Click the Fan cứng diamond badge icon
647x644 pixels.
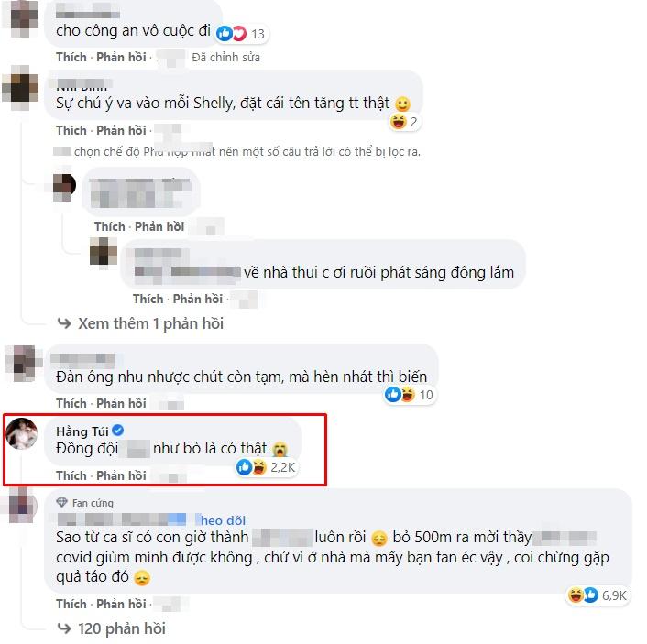click(61, 503)
